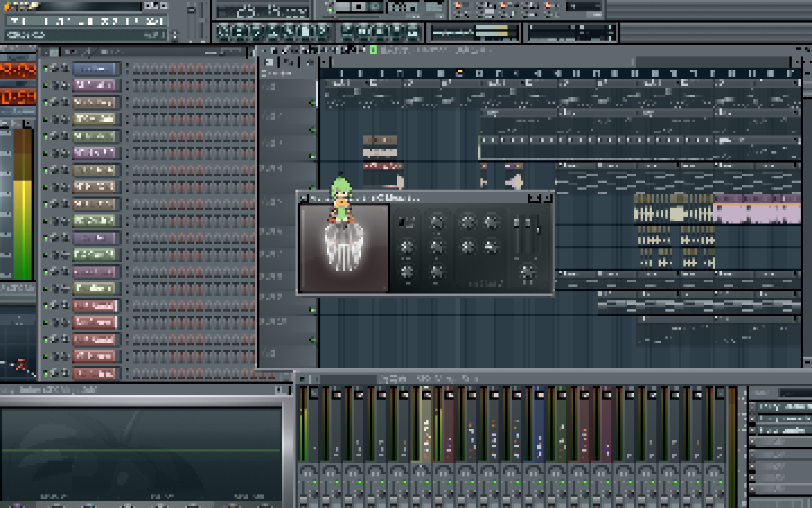Select the first effect slot in the mixer
Screen dimensions: 812x508
784,406
